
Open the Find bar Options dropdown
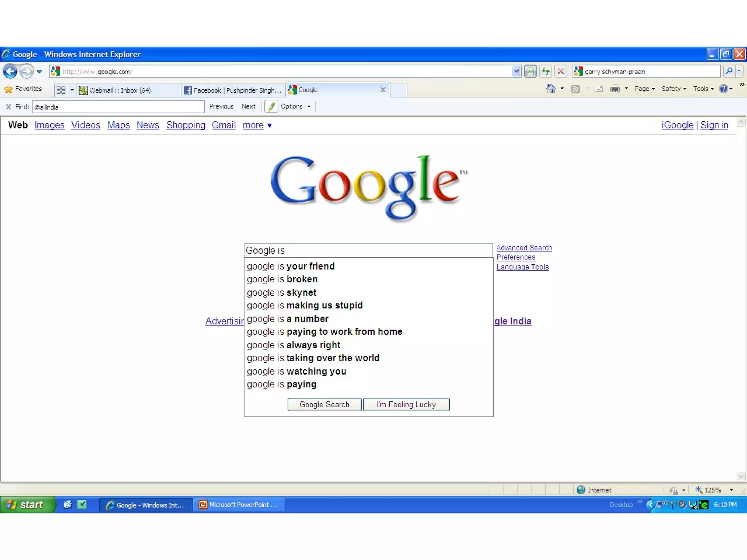pos(295,106)
